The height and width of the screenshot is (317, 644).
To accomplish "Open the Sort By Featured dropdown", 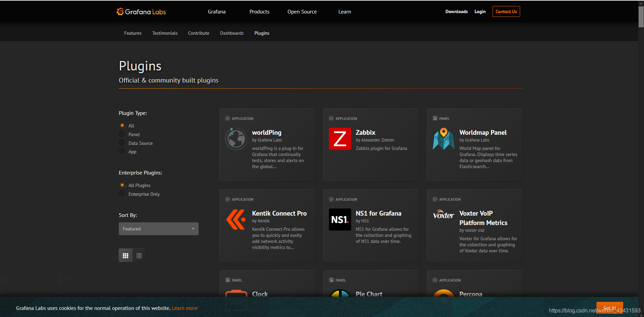I will (x=159, y=229).
